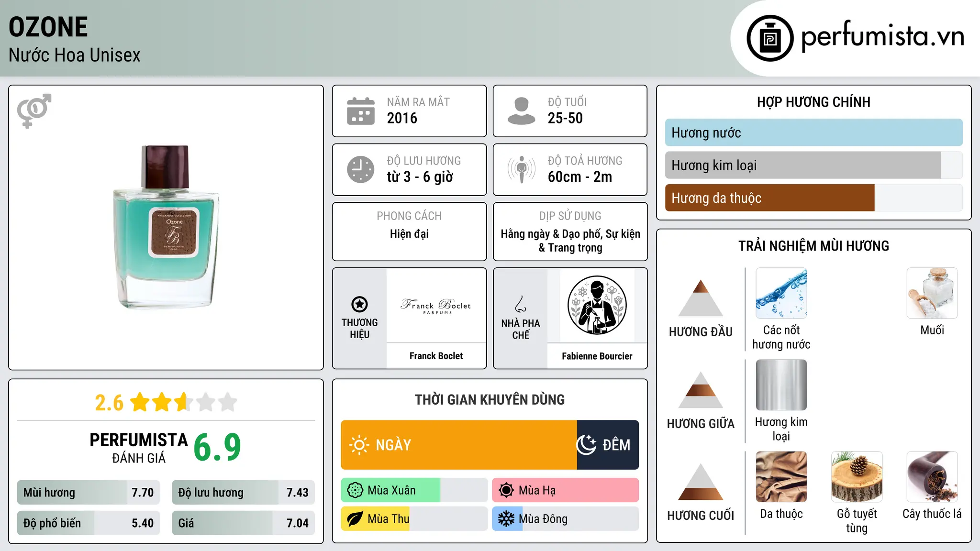Click the sun icon for Mùa Hạ
The width and height of the screenshot is (980, 551).
click(x=506, y=490)
